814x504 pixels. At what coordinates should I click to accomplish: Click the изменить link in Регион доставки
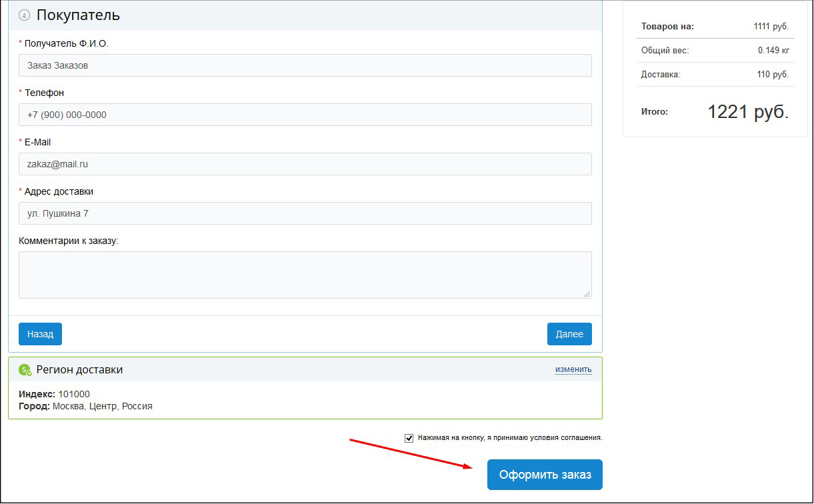[x=573, y=369]
